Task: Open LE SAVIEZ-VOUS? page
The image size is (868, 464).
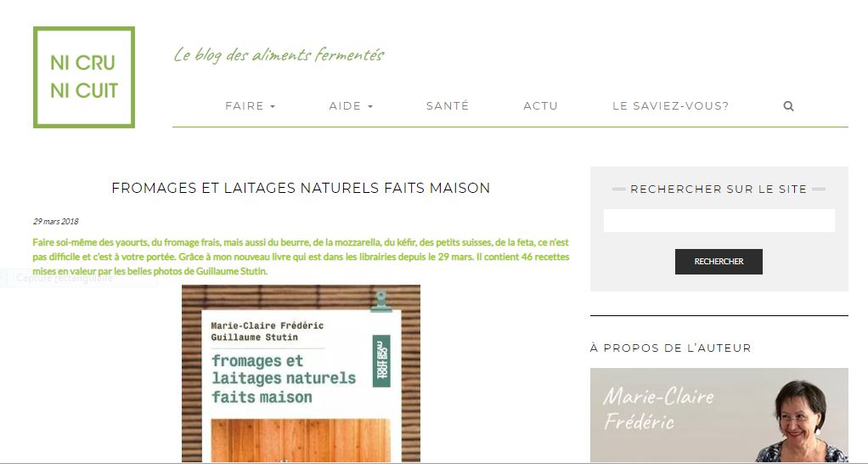Action: (670, 105)
